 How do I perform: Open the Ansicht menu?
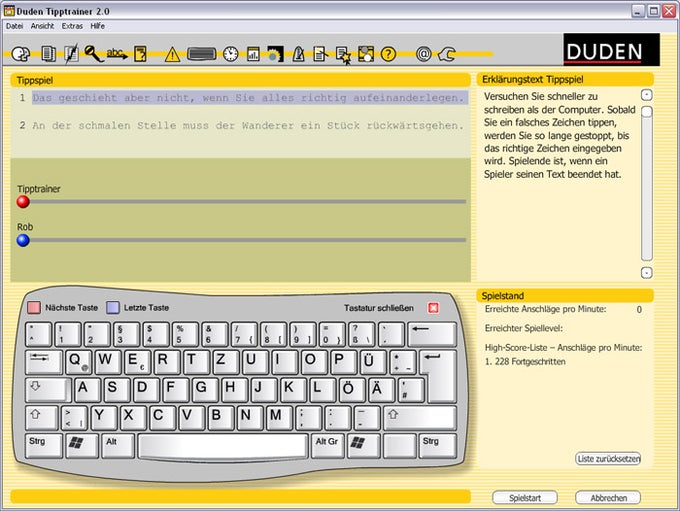[x=42, y=26]
